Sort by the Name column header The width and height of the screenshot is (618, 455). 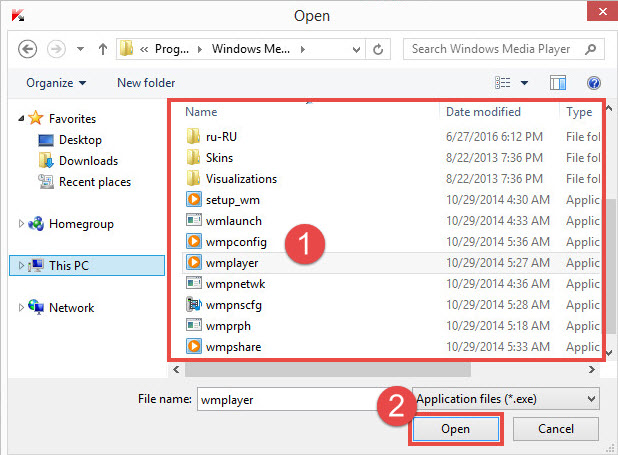pos(201,112)
